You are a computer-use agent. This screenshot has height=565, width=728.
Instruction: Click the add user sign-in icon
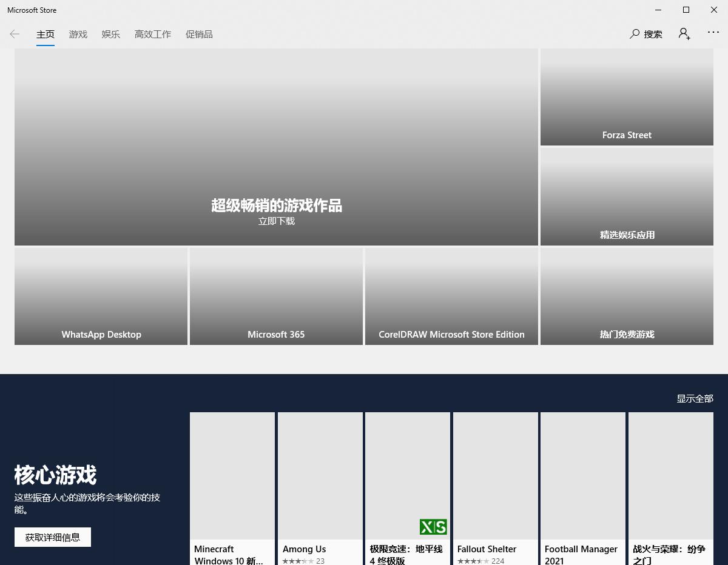tap(684, 34)
